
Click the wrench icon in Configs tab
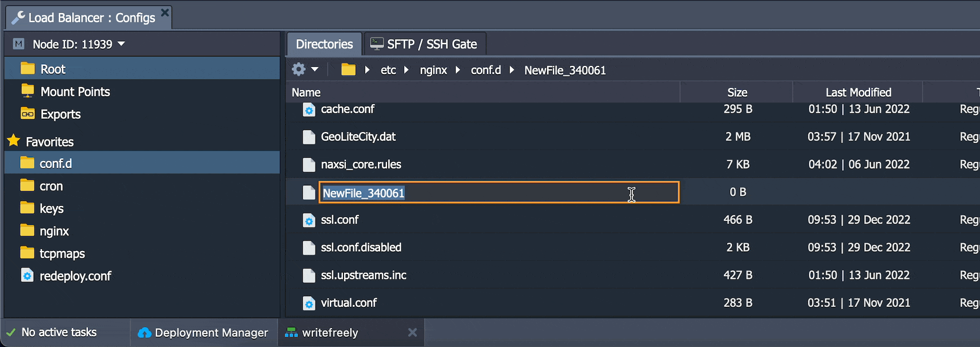click(x=18, y=18)
